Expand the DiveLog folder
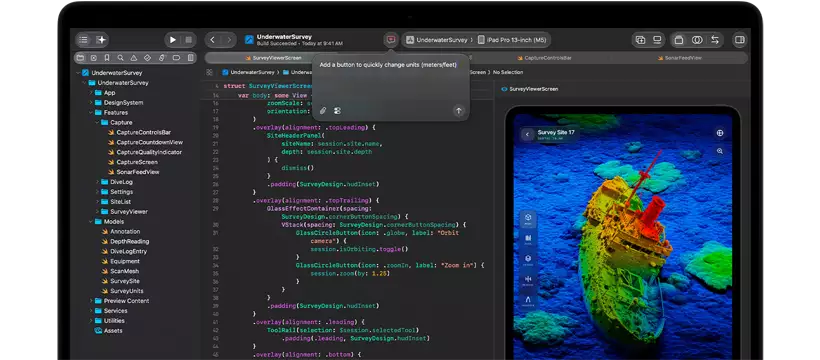Image resolution: width=820 pixels, height=360 pixels. pyautogui.click(x=97, y=182)
